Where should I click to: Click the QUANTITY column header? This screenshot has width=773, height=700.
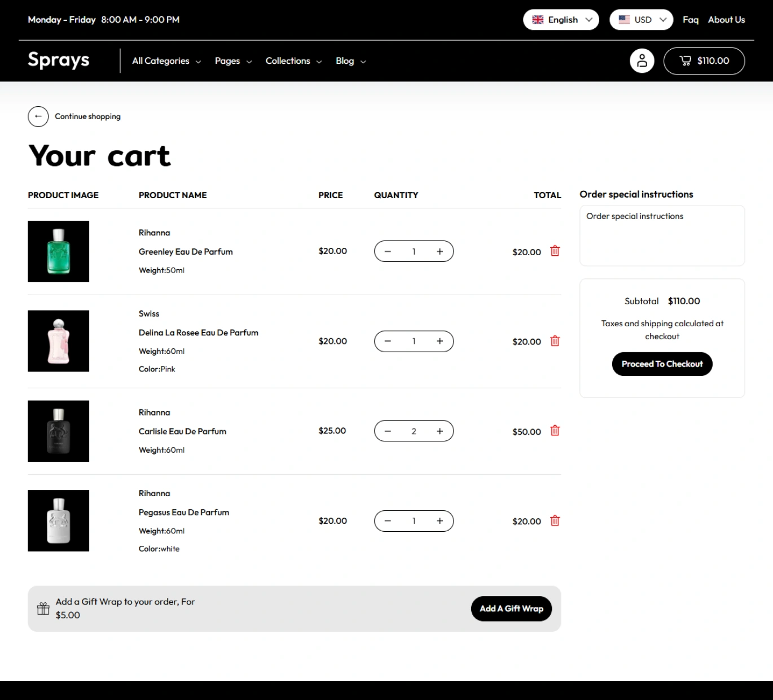[x=396, y=195]
